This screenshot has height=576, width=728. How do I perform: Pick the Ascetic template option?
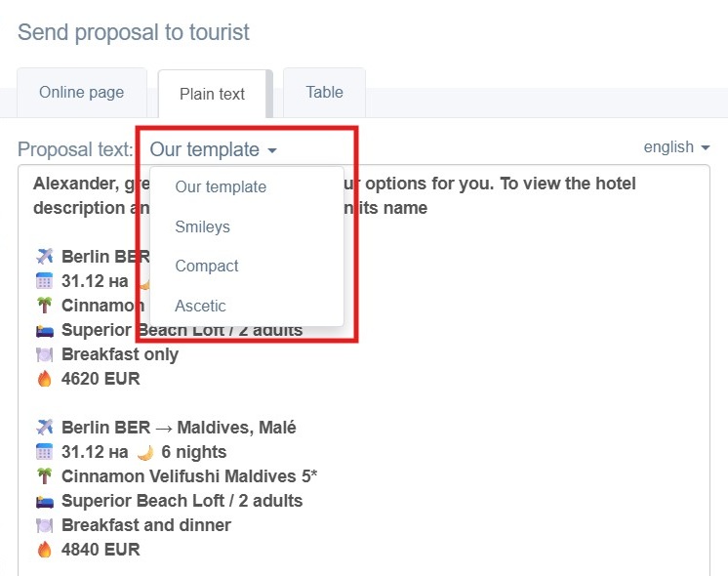coord(200,307)
